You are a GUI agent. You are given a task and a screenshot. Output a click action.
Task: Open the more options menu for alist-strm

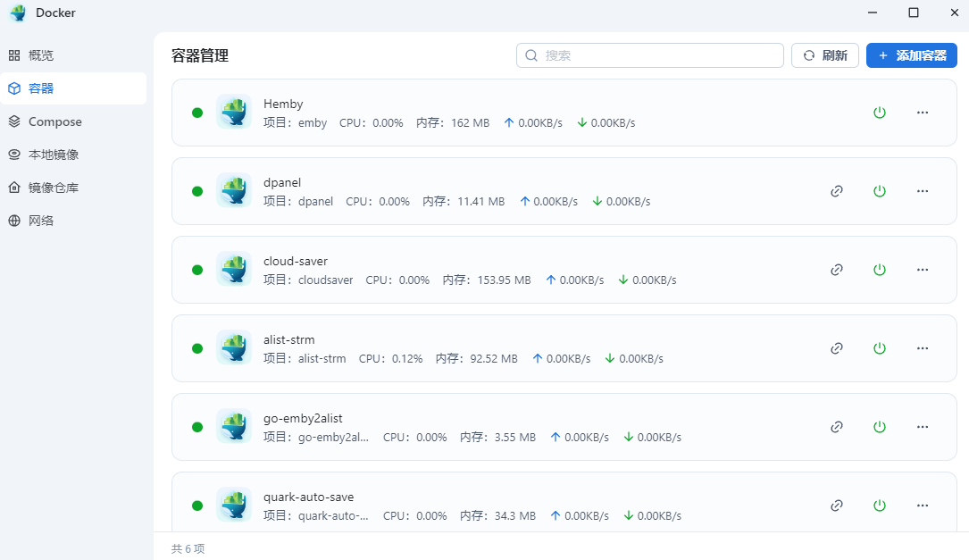pos(923,348)
